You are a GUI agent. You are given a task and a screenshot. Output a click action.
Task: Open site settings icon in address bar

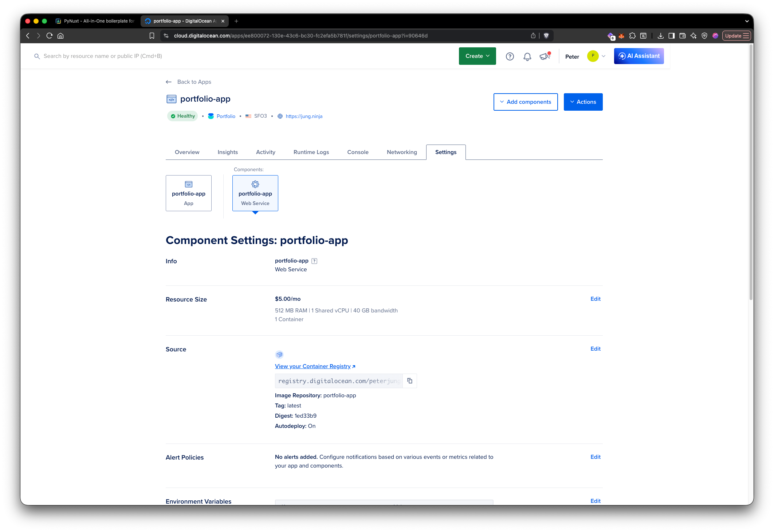click(x=166, y=36)
